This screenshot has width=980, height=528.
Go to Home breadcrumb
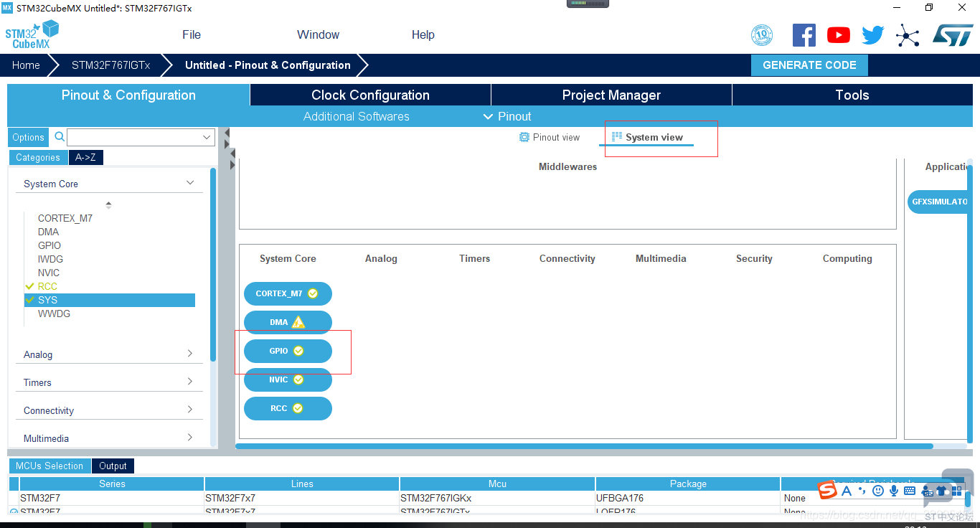pos(26,65)
